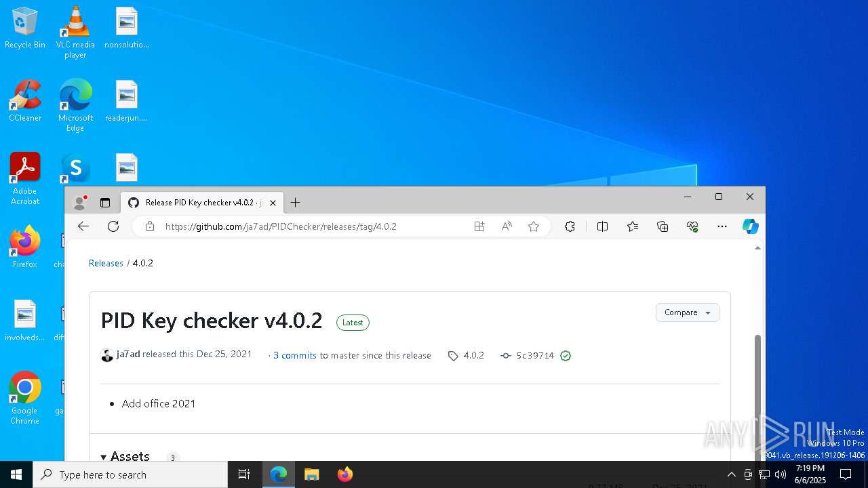This screenshot has width=868, height=488.
Task: Close the Release PID Key checker tab
Action: [x=273, y=203]
